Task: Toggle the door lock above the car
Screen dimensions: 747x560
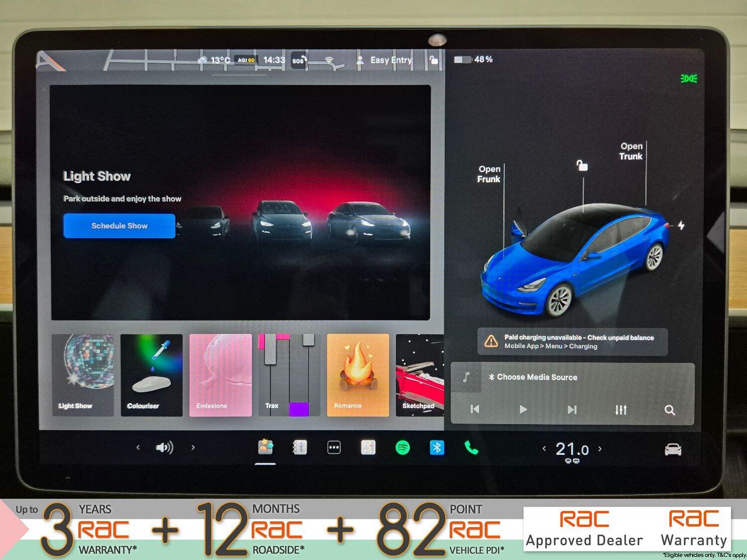Action: coord(582,165)
